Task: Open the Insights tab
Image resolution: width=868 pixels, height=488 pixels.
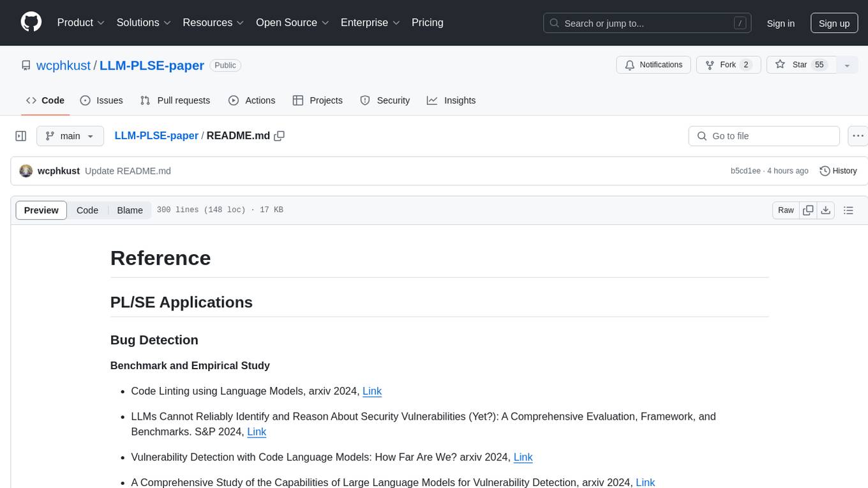Action: click(x=451, y=100)
